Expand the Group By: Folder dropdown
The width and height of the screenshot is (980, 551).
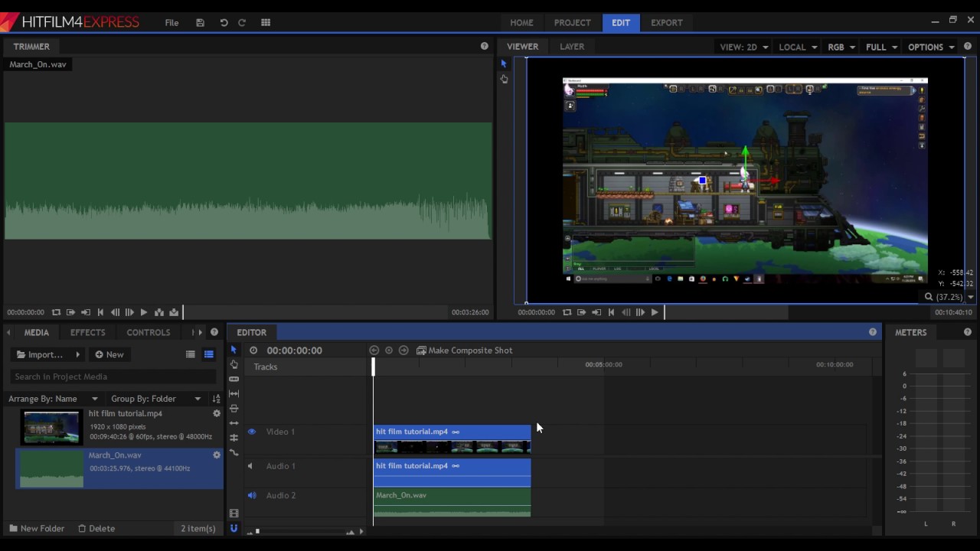[156, 399]
